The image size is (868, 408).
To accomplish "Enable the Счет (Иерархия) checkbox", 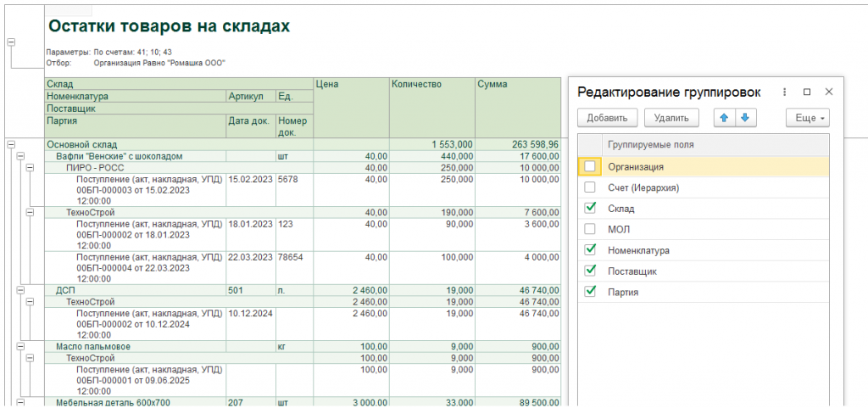I will click(x=590, y=187).
